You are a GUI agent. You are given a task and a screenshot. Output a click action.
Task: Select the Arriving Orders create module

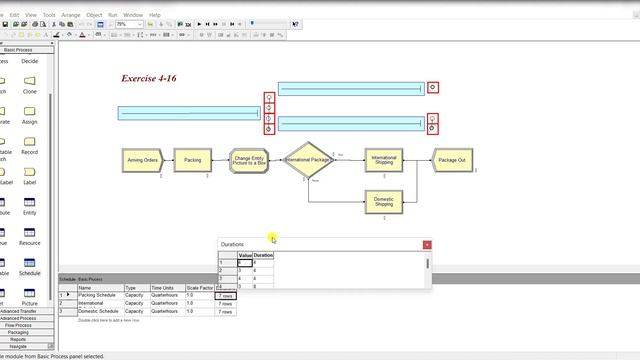(x=142, y=160)
